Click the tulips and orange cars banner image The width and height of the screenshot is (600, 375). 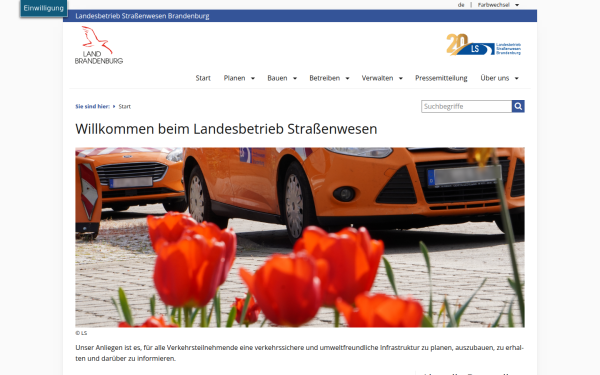[300, 237]
